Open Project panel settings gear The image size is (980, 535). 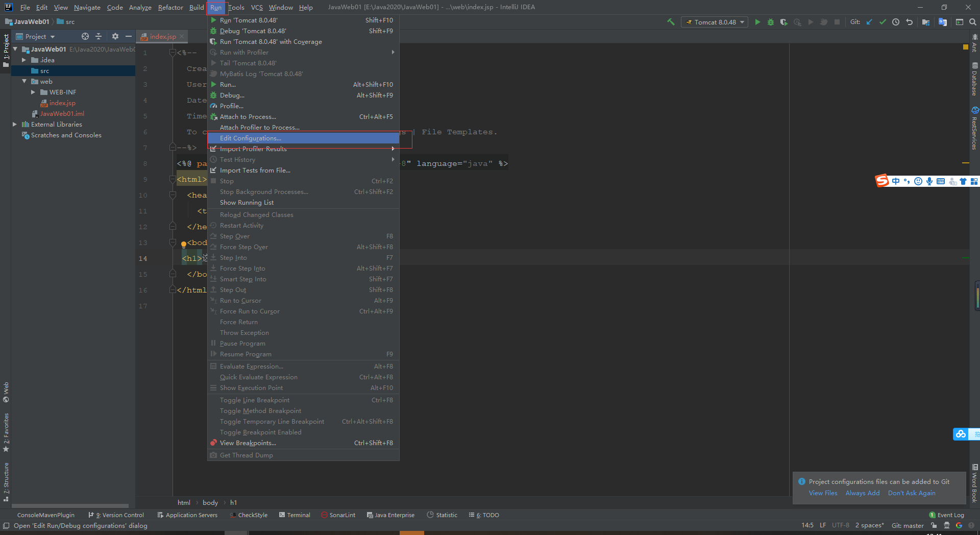click(115, 36)
